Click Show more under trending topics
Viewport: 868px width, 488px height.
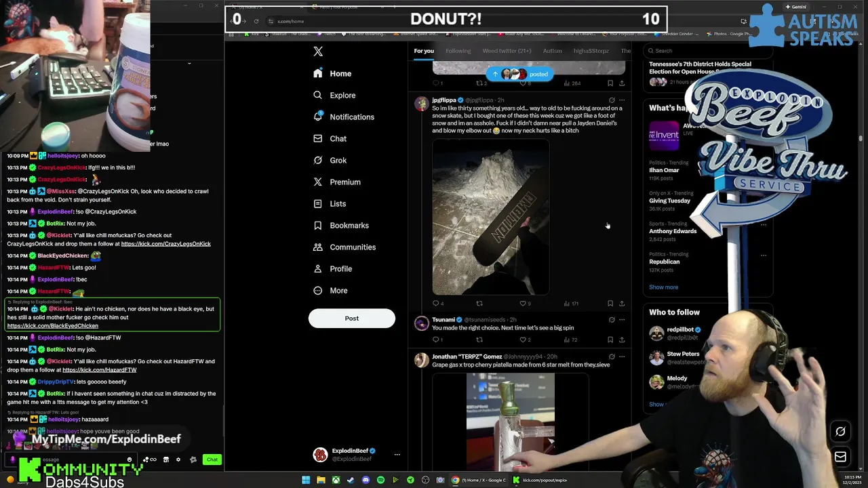click(x=663, y=287)
